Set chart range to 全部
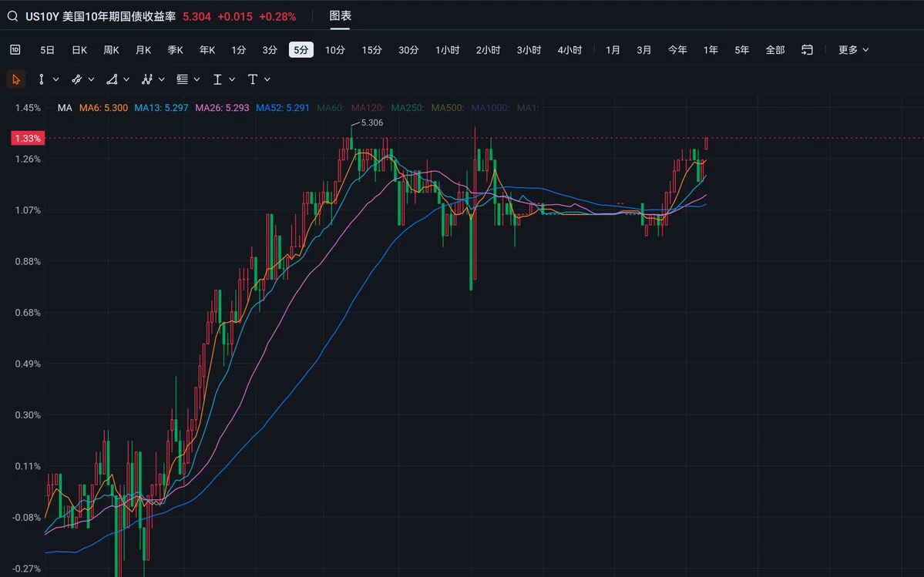Screen dimensions: 924x577 [775, 50]
